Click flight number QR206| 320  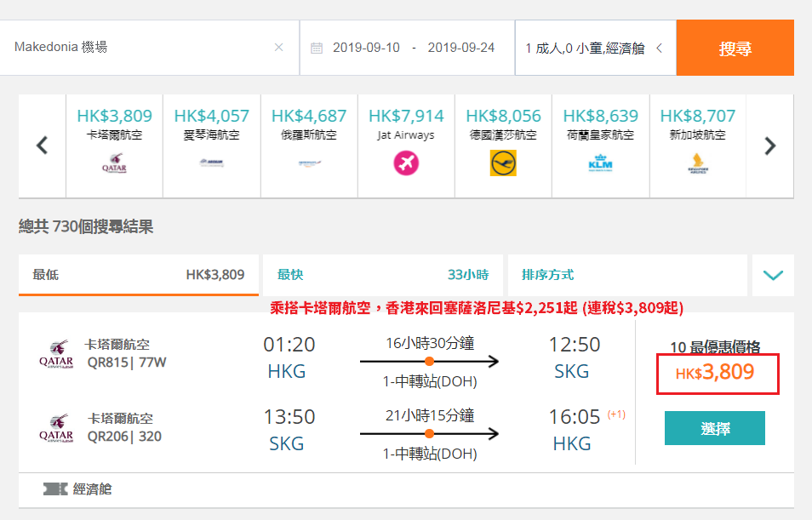click(x=124, y=437)
